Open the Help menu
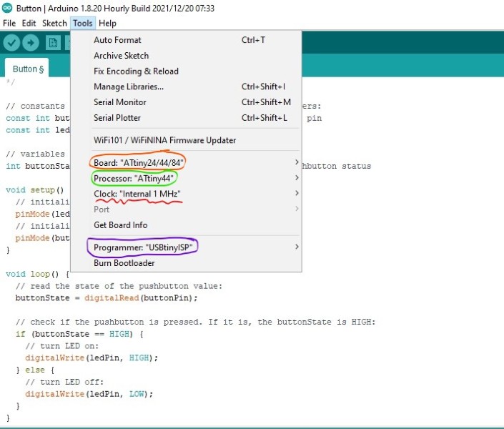 (107, 23)
